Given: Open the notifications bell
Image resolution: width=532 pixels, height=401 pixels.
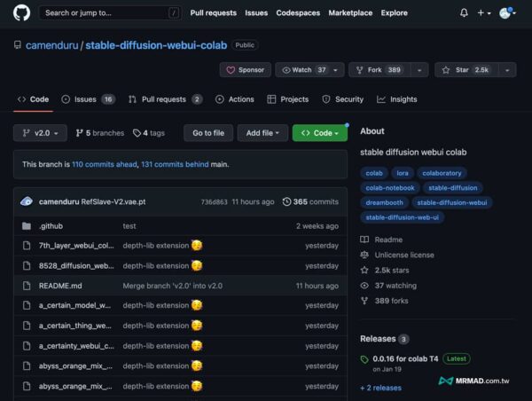Looking at the screenshot, I should pyautogui.click(x=464, y=13).
